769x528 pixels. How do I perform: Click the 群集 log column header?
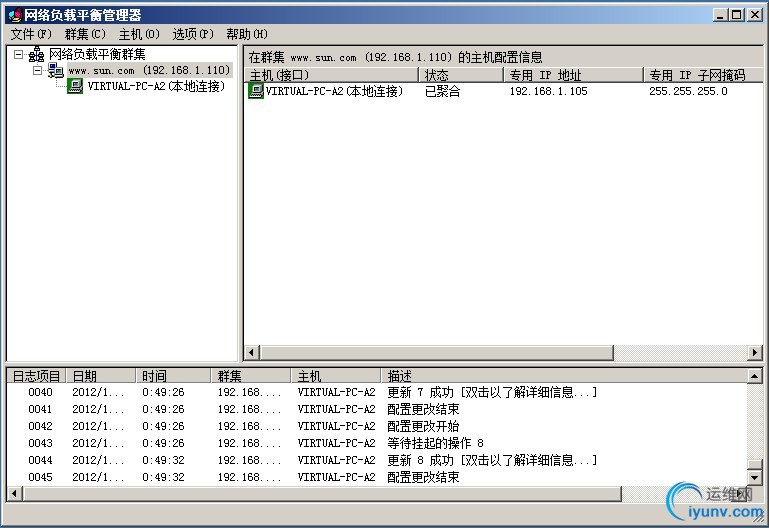coord(251,376)
